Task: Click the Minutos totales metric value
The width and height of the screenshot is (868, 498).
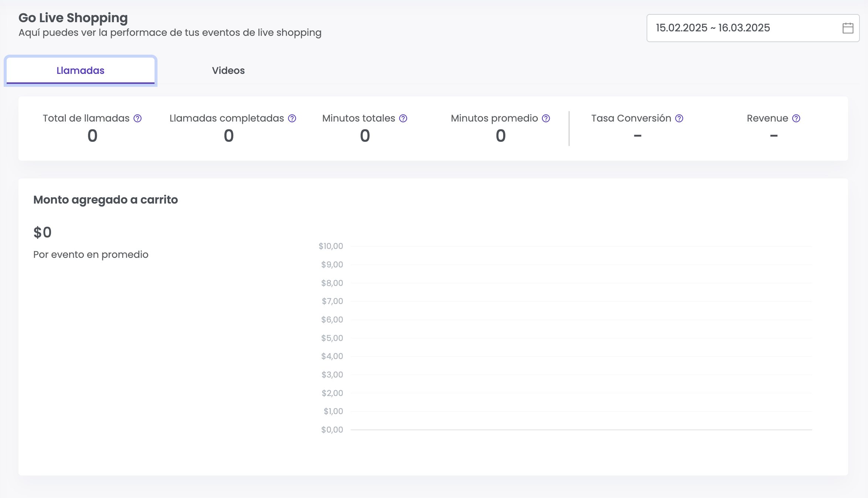Action: click(x=365, y=136)
